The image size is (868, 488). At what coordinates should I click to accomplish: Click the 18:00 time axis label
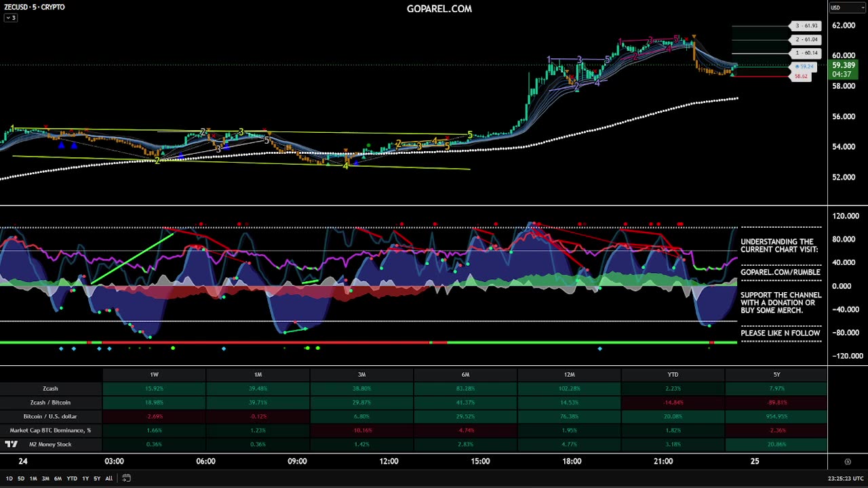tap(572, 462)
